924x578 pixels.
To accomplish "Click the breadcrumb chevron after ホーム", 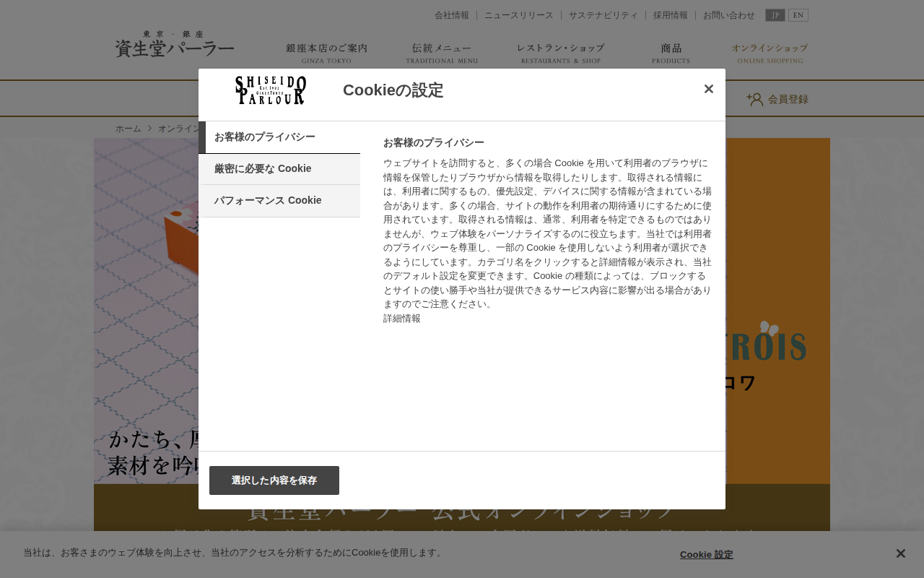I will pos(148,128).
